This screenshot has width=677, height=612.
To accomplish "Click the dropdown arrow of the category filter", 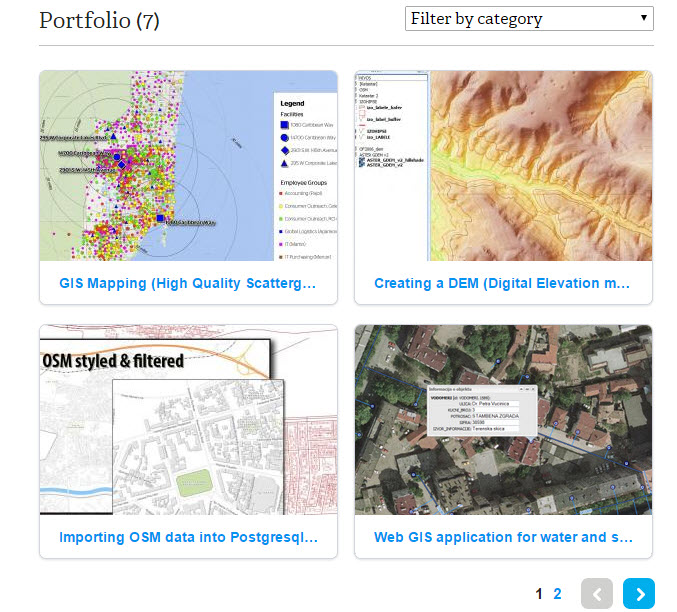I will (643, 19).
